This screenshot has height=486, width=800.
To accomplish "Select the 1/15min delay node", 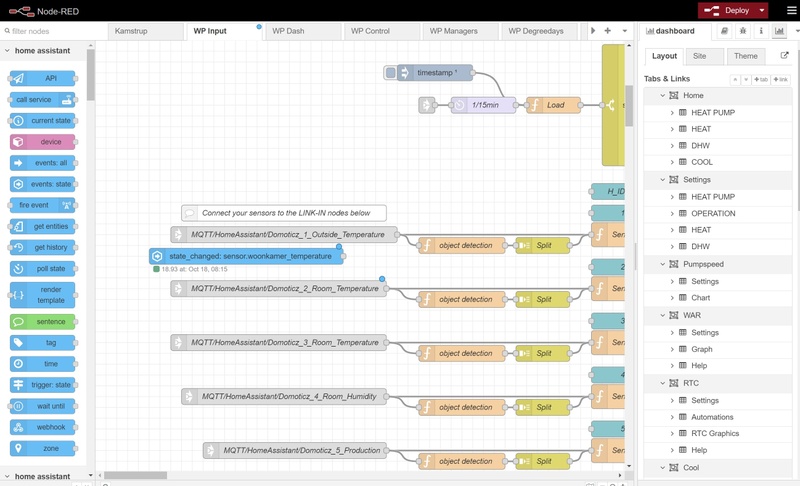I will click(483, 105).
